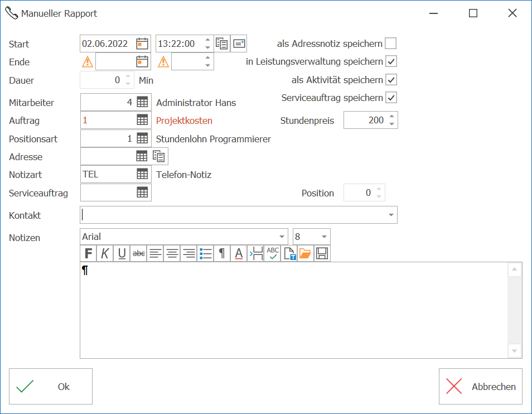This screenshot has width=532, height=414.
Task: Uncheck 'in Leistungsverwaltung speichern'
Action: pyautogui.click(x=391, y=61)
